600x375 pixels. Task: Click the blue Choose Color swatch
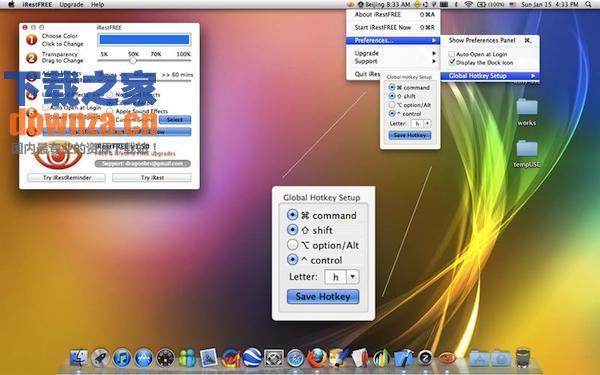coord(144,39)
